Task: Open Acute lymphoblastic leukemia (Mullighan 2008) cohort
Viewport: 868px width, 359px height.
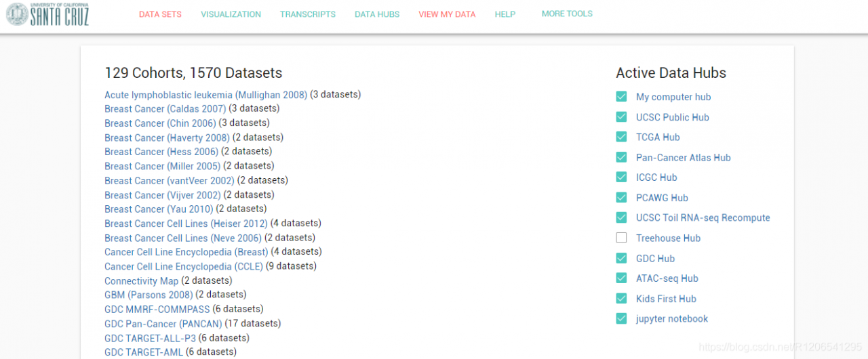Action: click(x=206, y=95)
